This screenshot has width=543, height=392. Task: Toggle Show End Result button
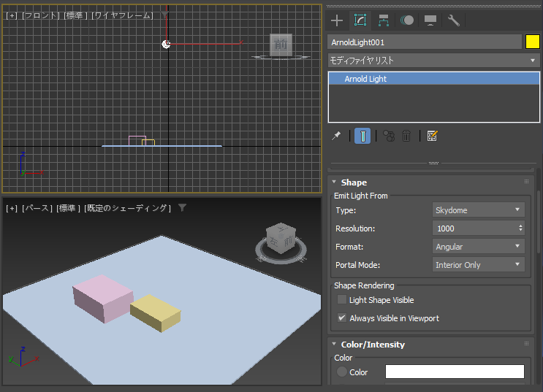pyautogui.click(x=362, y=136)
